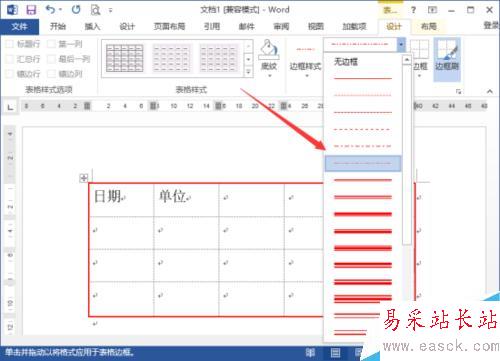Click the Word application icon
The height and width of the screenshot is (361, 500).
click(12, 10)
